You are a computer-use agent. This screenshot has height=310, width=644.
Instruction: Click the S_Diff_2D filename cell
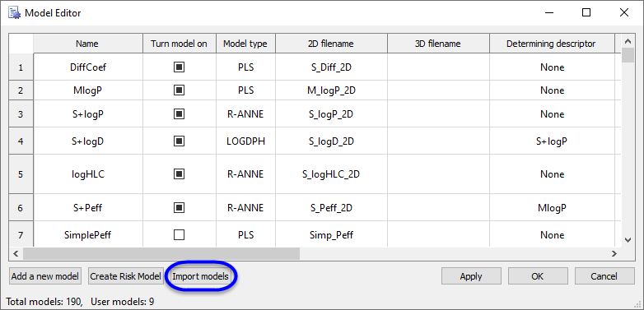click(331, 67)
